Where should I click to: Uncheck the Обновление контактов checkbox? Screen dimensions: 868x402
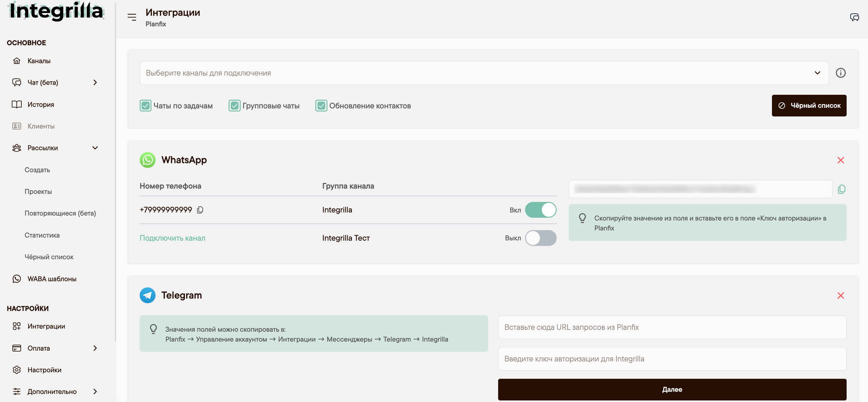tap(321, 106)
